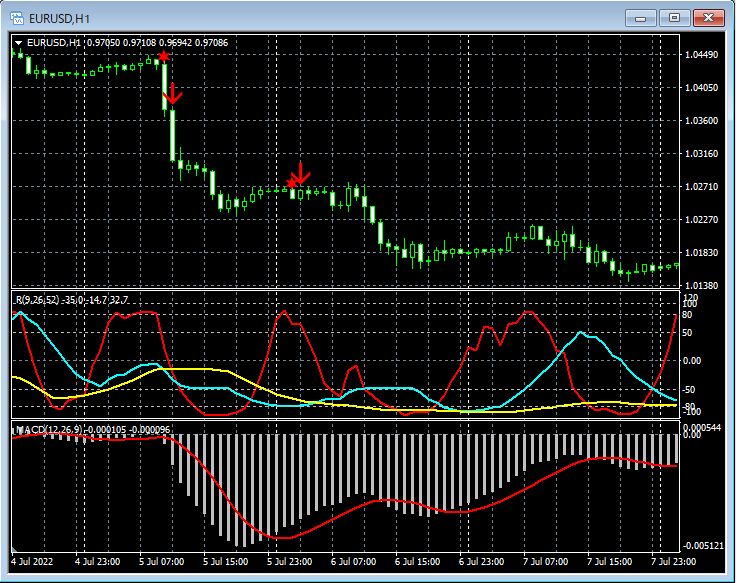The width and height of the screenshot is (737, 583).
Task: Click the -0.005121 value on MACD scale
Action: pyautogui.click(x=704, y=546)
